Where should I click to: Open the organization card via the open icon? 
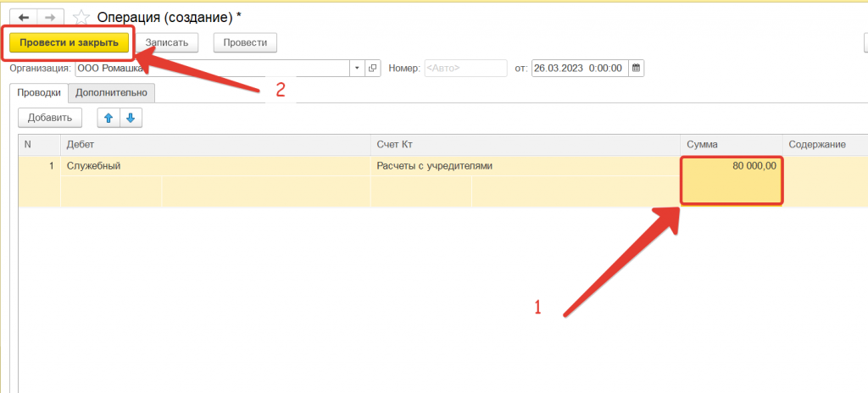pyautogui.click(x=372, y=68)
